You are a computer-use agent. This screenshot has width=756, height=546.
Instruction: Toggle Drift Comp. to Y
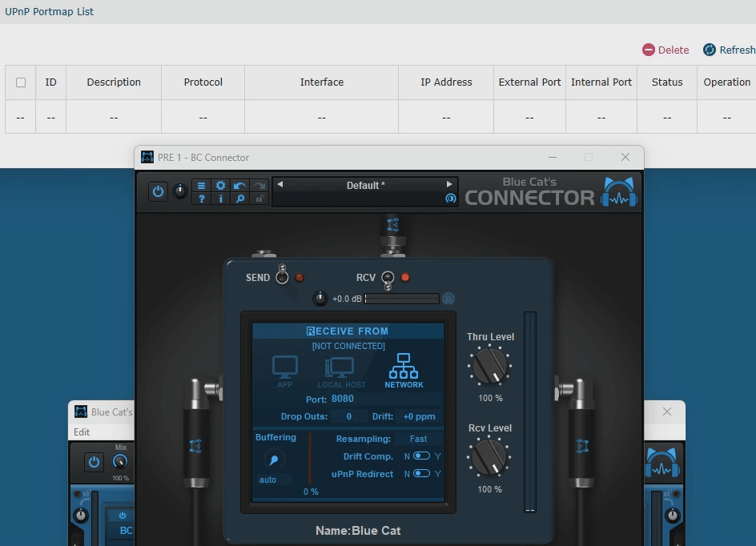pyautogui.click(x=424, y=457)
